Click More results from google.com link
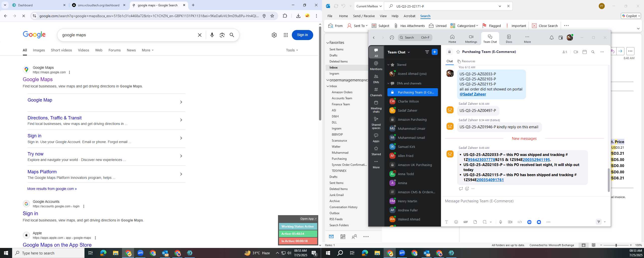 (52, 189)
